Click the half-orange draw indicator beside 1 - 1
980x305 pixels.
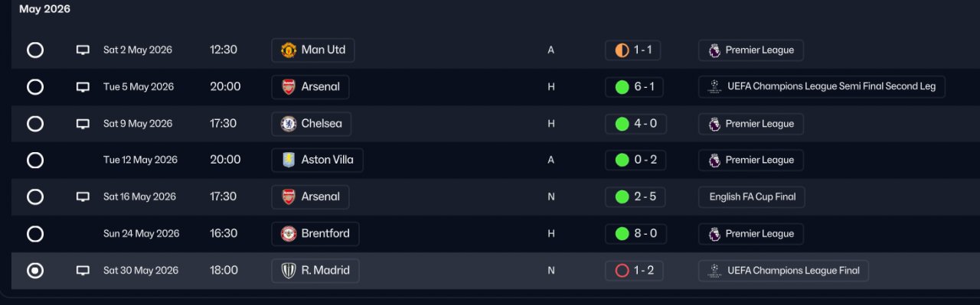622,50
